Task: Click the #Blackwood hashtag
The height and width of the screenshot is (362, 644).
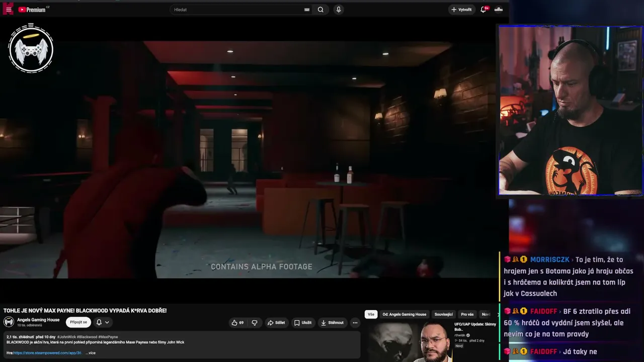Action: pyautogui.click(x=87, y=337)
